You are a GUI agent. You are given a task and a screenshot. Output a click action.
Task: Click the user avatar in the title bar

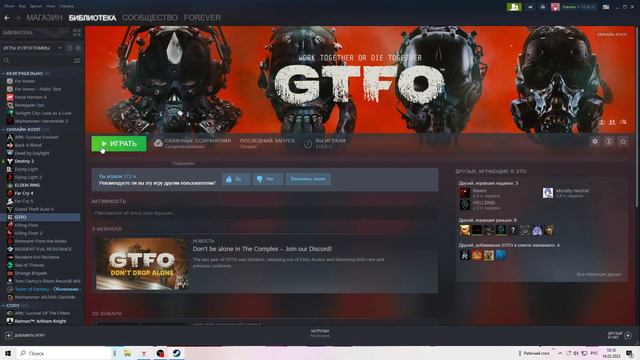tap(555, 7)
